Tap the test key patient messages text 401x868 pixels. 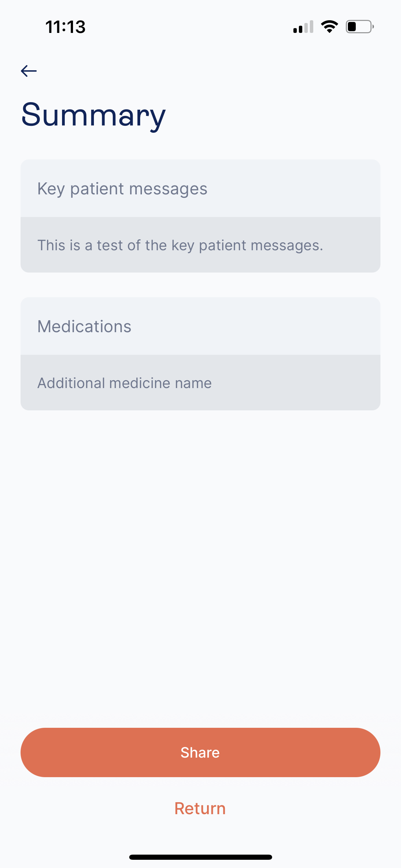tap(180, 245)
